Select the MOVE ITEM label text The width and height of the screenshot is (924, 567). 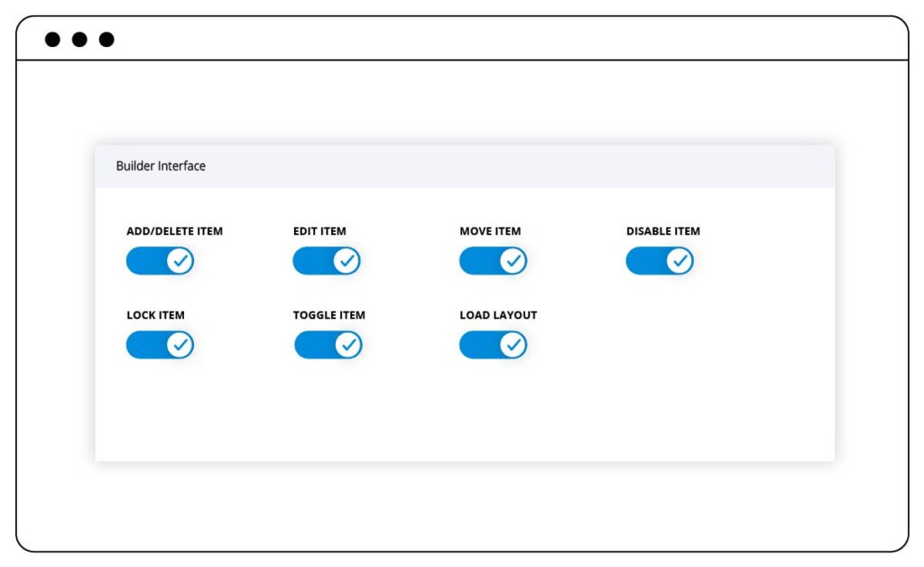coord(490,231)
